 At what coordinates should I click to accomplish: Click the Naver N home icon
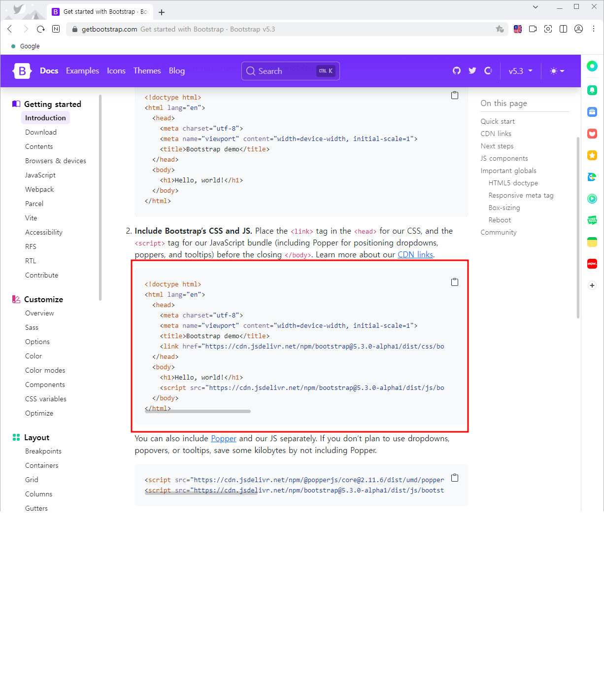pyautogui.click(x=56, y=29)
